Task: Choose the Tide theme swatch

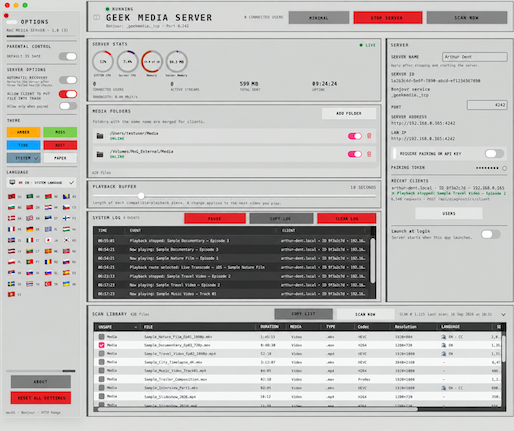Action: pyautogui.click(x=23, y=145)
